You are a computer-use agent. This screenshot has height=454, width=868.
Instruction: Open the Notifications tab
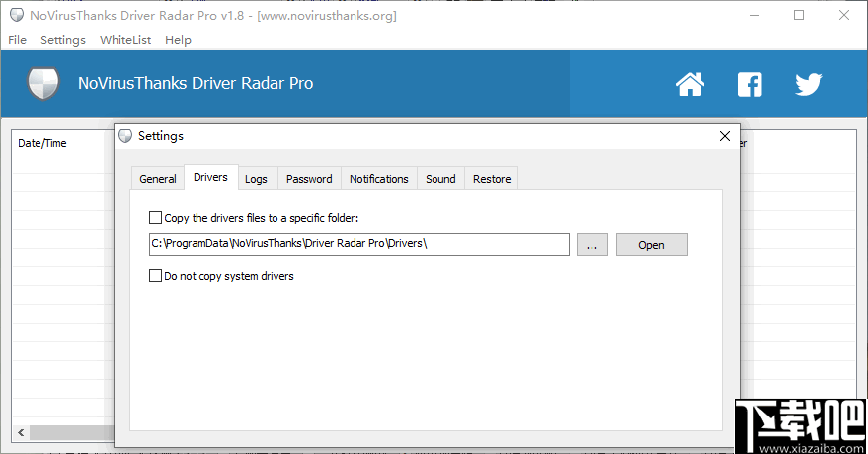(x=379, y=179)
